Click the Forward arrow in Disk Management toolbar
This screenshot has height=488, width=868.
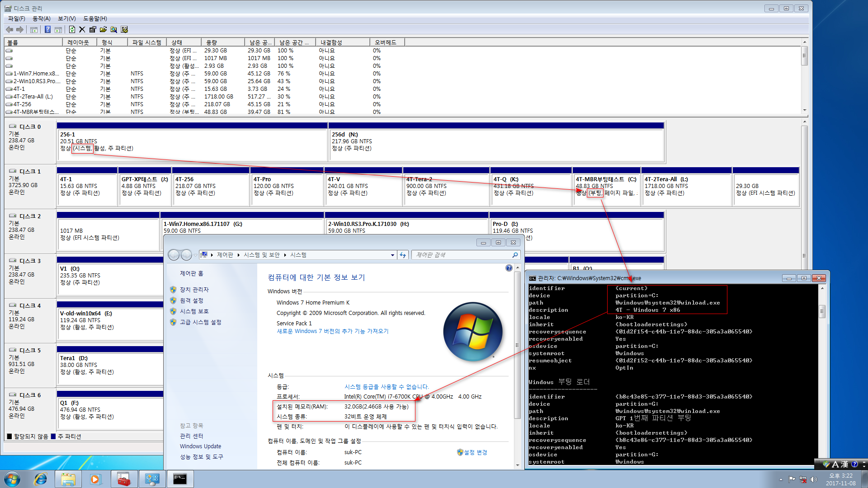[20, 29]
